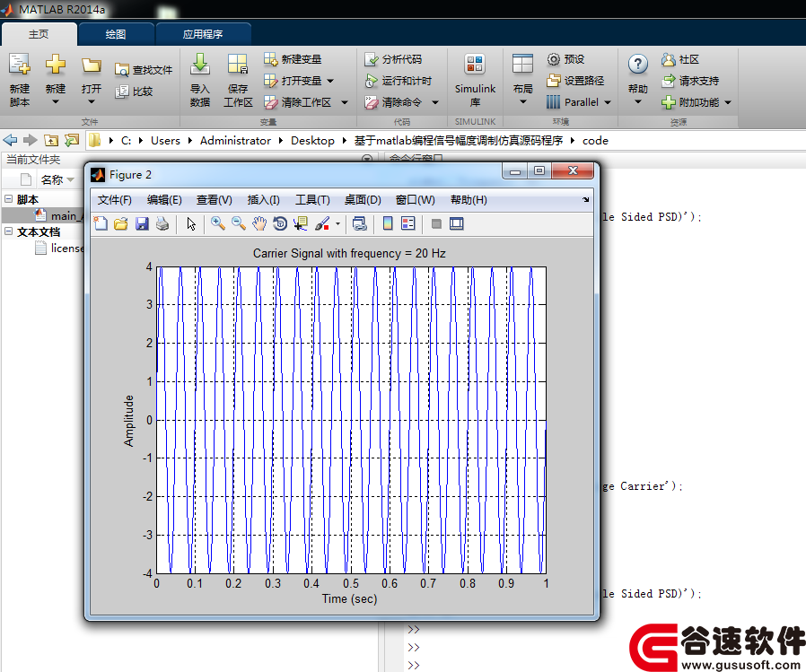This screenshot has width=806, height=672.
Task: Select the Rotate 3D tool
Action: pyautogui.click(x=280, y=223)
